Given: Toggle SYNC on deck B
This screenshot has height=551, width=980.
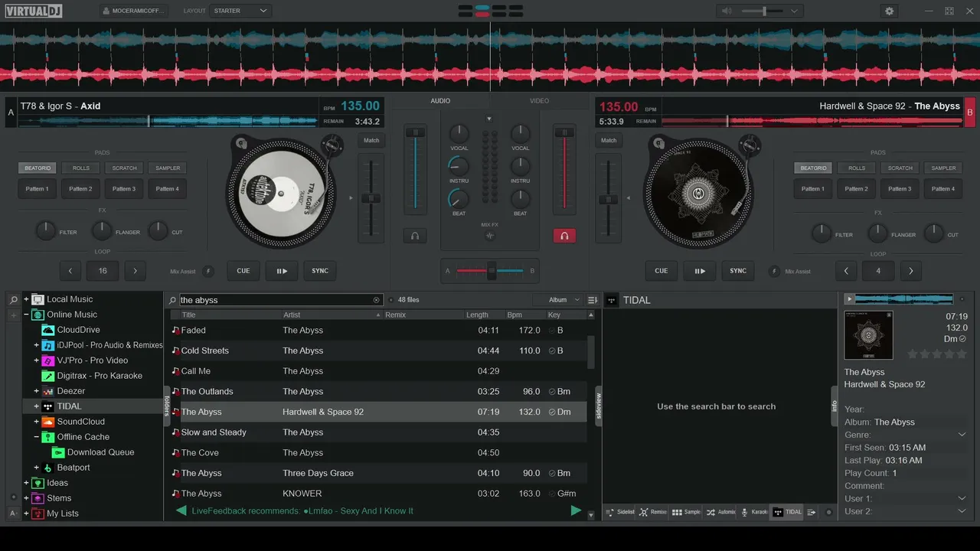Looking at the screenshot, I should [738, 271].
